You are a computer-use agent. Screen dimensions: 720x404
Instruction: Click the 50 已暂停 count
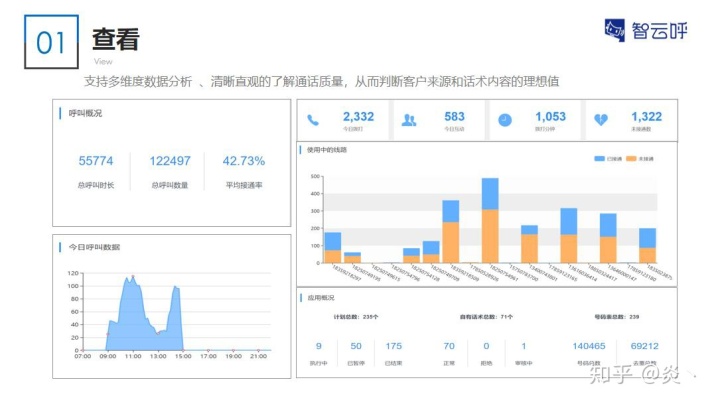point(356,346)
